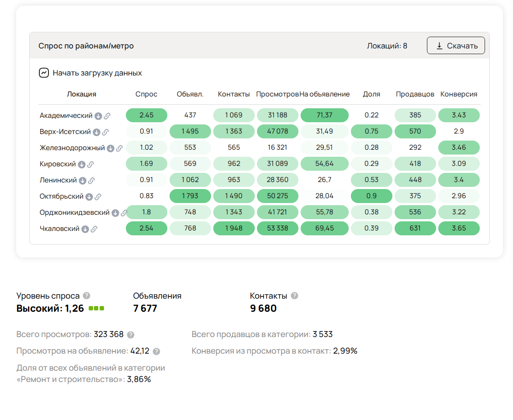Image resolution: width=513 pixels, height=420 pixels.
Task: Click the chart icon before Начать загрузку данных
Action: (x=44, y=73)
